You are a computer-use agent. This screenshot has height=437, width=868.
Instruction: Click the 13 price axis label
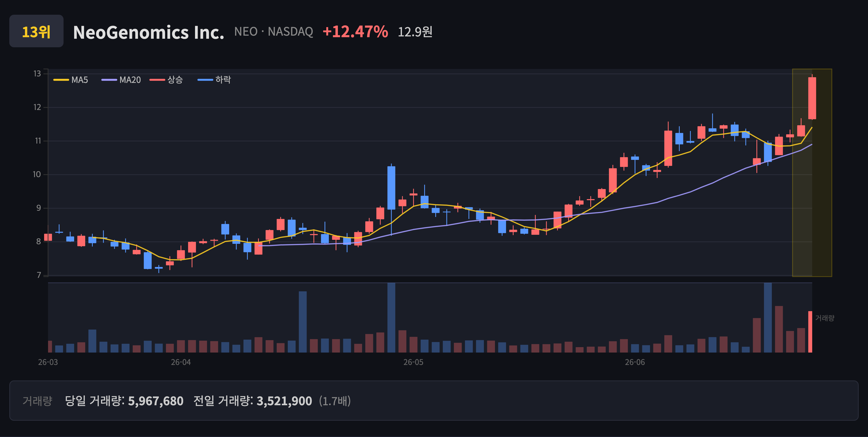pyautogui.click(x=37, y=73)
